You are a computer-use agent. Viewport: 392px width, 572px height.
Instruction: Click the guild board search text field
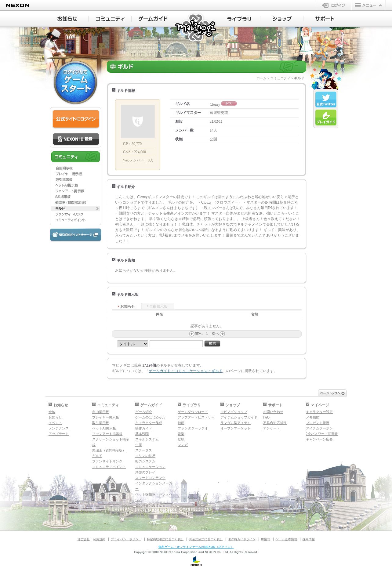click(176, 344)
